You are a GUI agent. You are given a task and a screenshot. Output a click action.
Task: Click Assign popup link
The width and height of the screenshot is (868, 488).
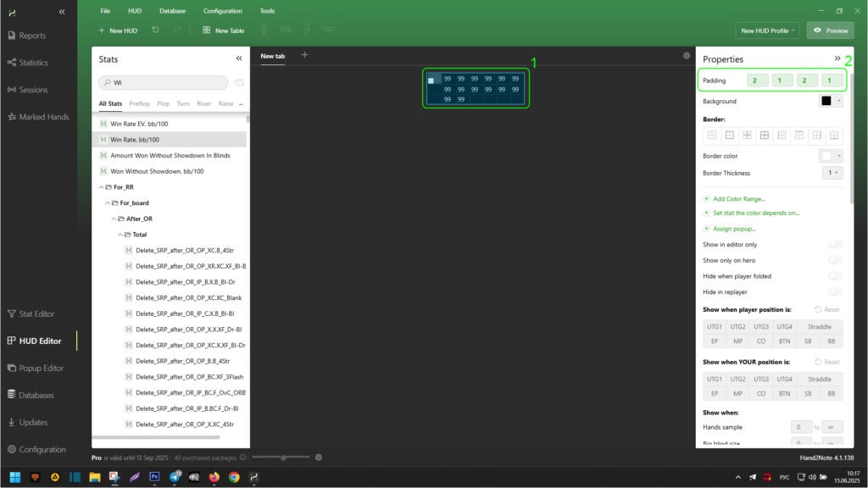tap(734, 229)
